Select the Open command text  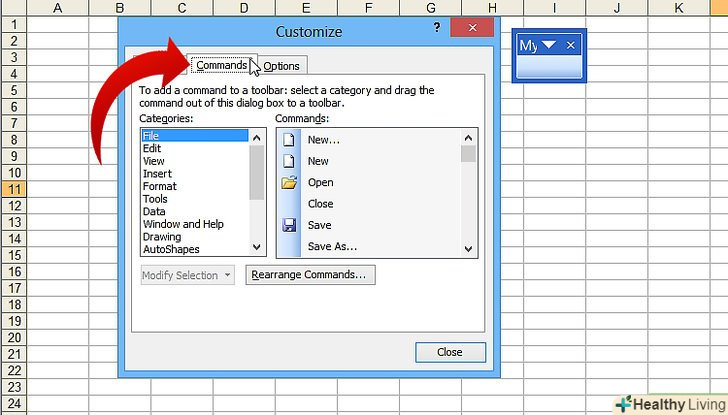(320, 182)
